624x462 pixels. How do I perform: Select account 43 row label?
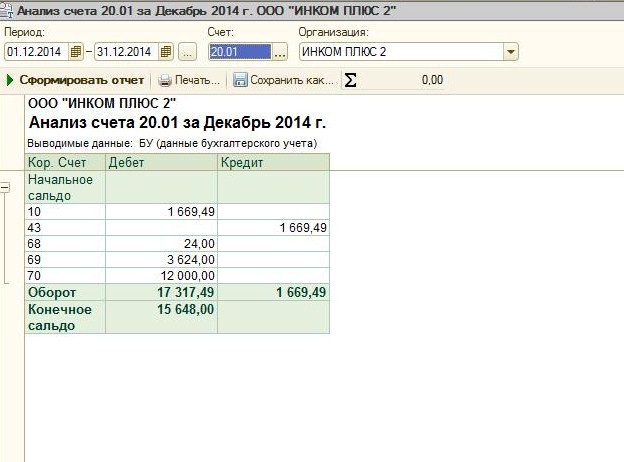(65, 228)
